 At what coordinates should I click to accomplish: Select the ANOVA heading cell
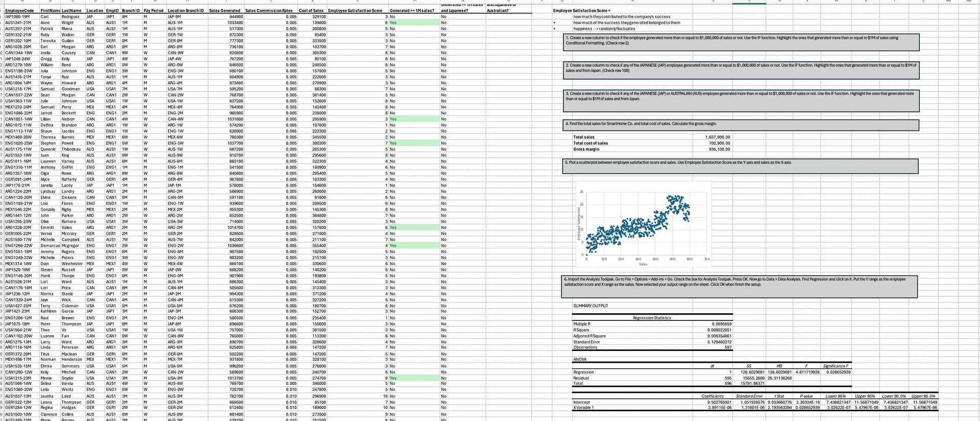pos(580,360)
